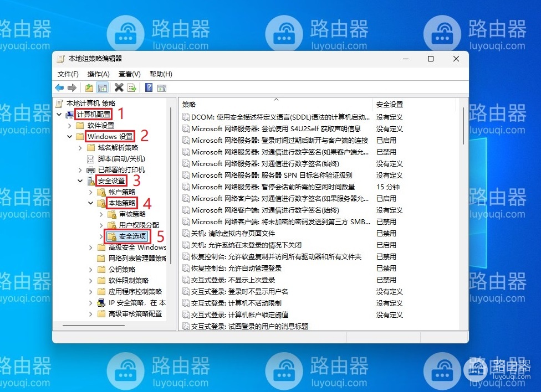This screenshot has height=392, width=541.
Task: Sort by the 安全设置 column header
Action: pos(415,104)
